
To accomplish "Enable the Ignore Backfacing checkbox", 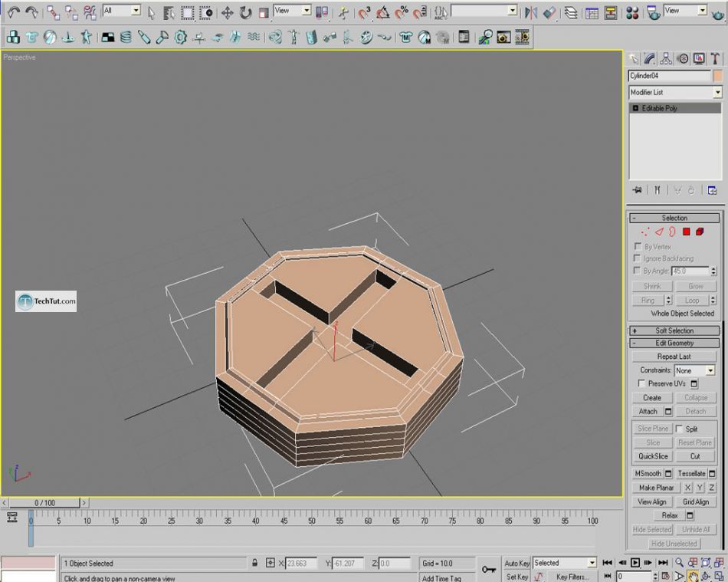I will tap(637, 258).
